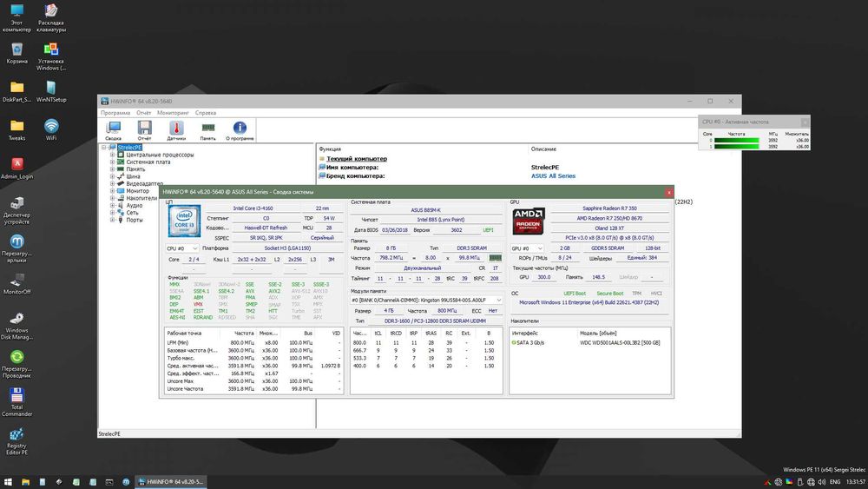The height and width of the screenshot is (489, 868).
Task: Open the WinNTSetup desktop icon
Action: click(x=51, y=91)
